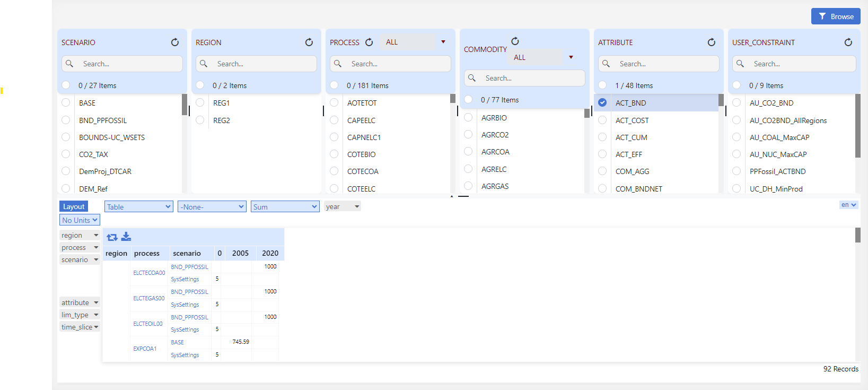The height and width of the screenshot is (390, 868).
Task: Open the year dropdown
Action: pyautogui.click(x=343, y=207)
